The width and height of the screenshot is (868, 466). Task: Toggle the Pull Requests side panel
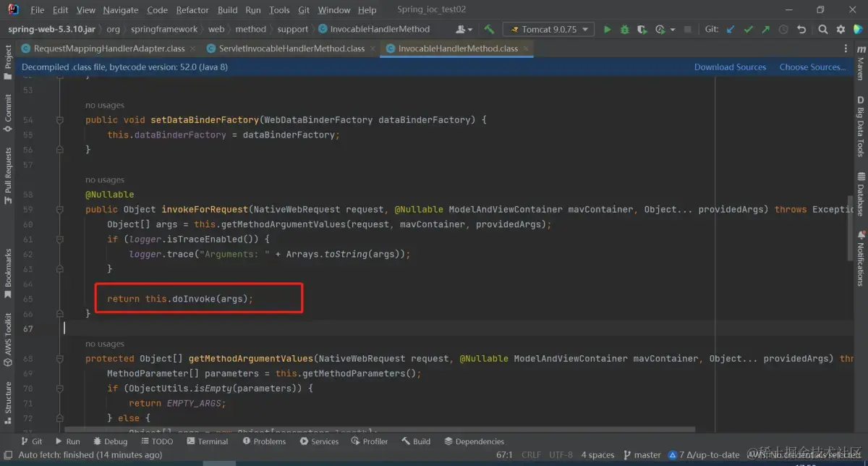[8, 176]
